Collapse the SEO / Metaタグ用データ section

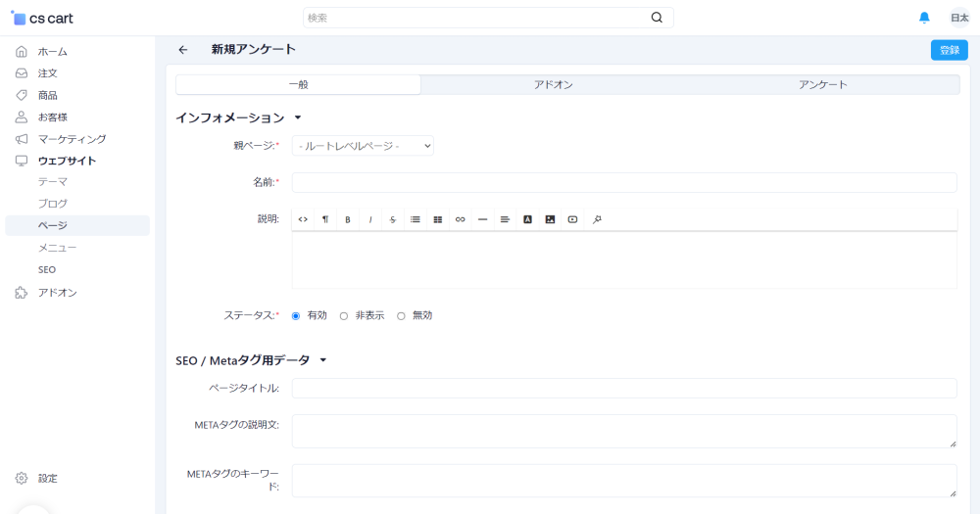(x=323, y=360)
